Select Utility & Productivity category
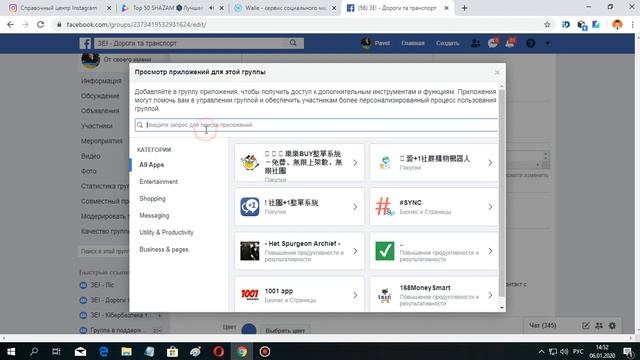 tap(166, 232)
